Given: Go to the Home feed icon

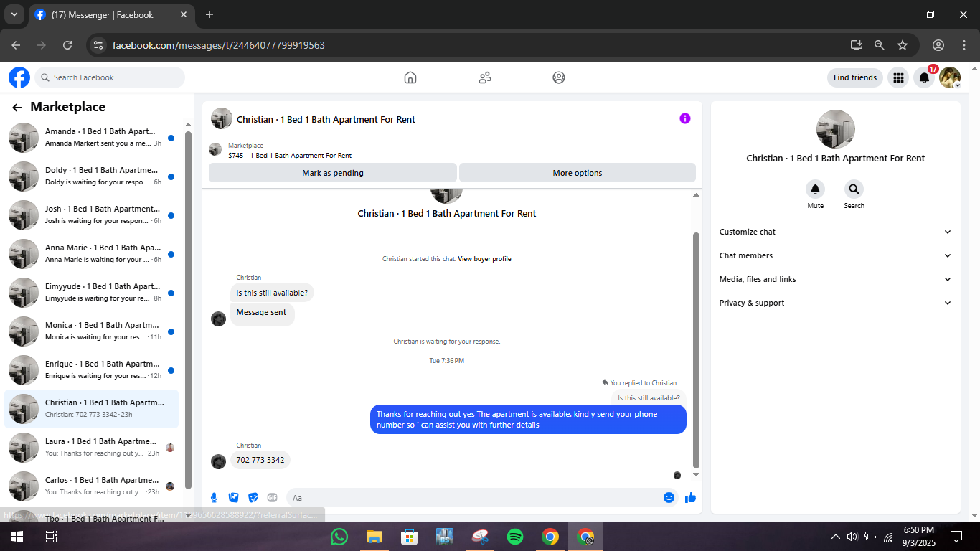Looking at the screenshot, I should coord(410,77).
